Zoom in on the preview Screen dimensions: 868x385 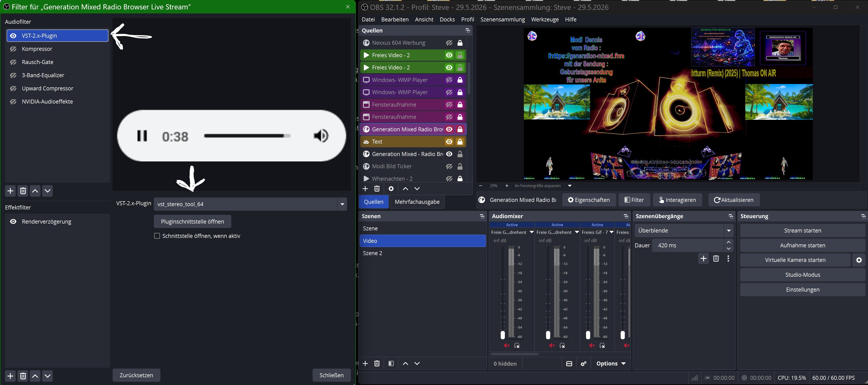(507, 186)
